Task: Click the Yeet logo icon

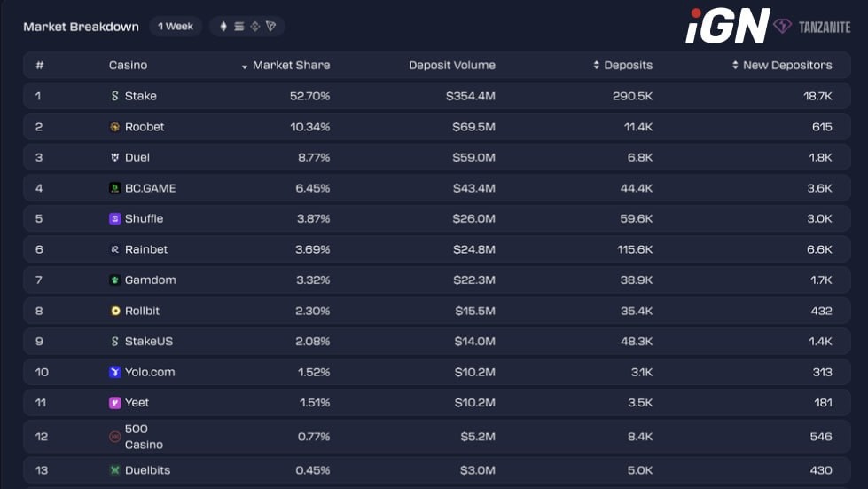Action: tap(114, 403)
